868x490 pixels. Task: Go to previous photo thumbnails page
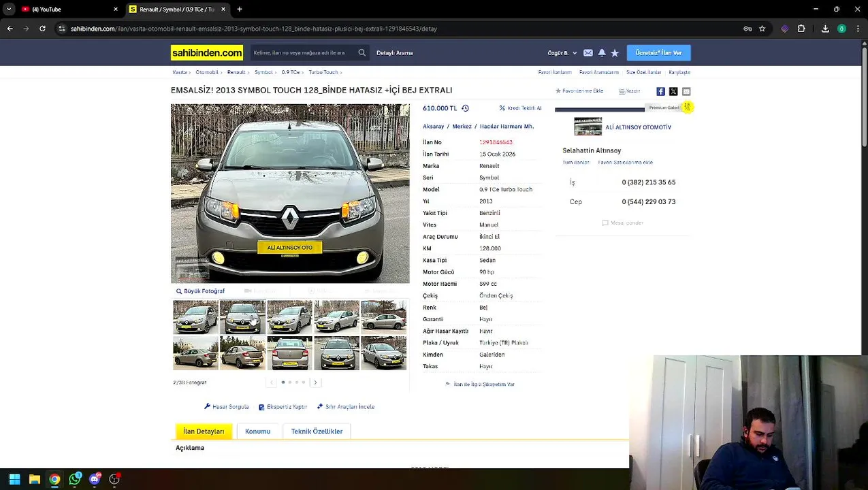(272, 382)
